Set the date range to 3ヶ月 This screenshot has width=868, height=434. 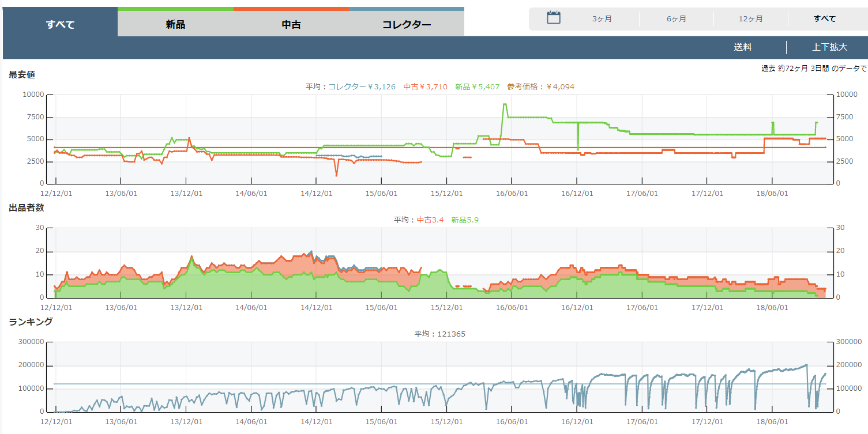click(602, 19)
